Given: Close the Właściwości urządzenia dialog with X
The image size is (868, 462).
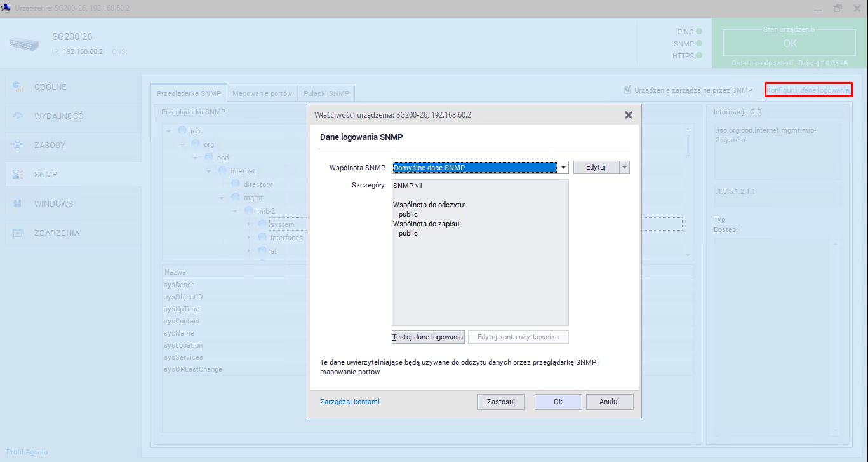Looking at the screenshot, I should [x=628, y=115].
